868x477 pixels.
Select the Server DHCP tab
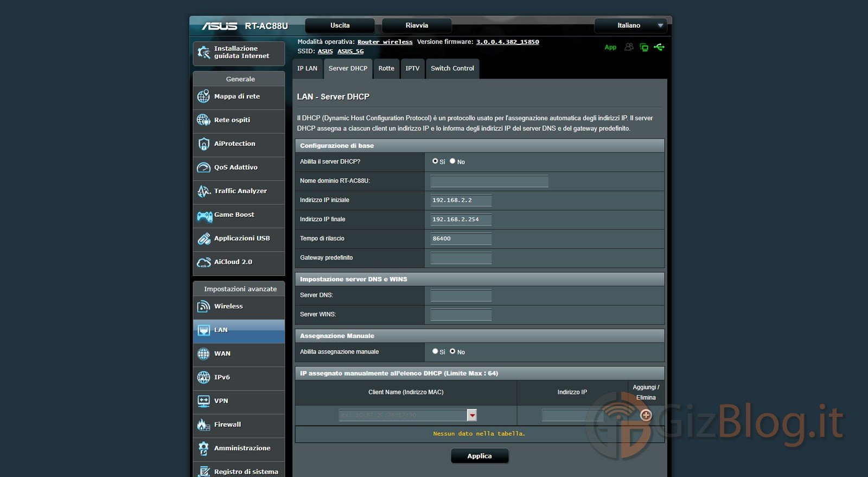348,68
